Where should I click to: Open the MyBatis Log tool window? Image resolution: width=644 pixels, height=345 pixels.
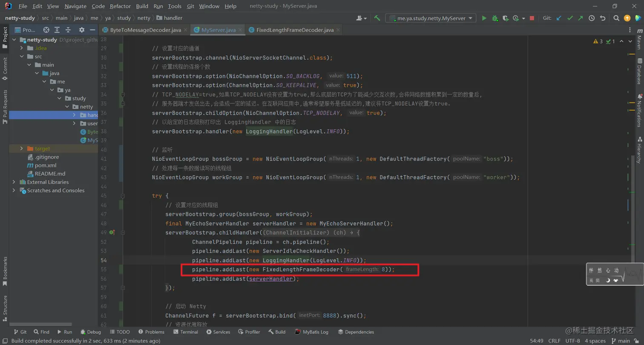(311, 332)
